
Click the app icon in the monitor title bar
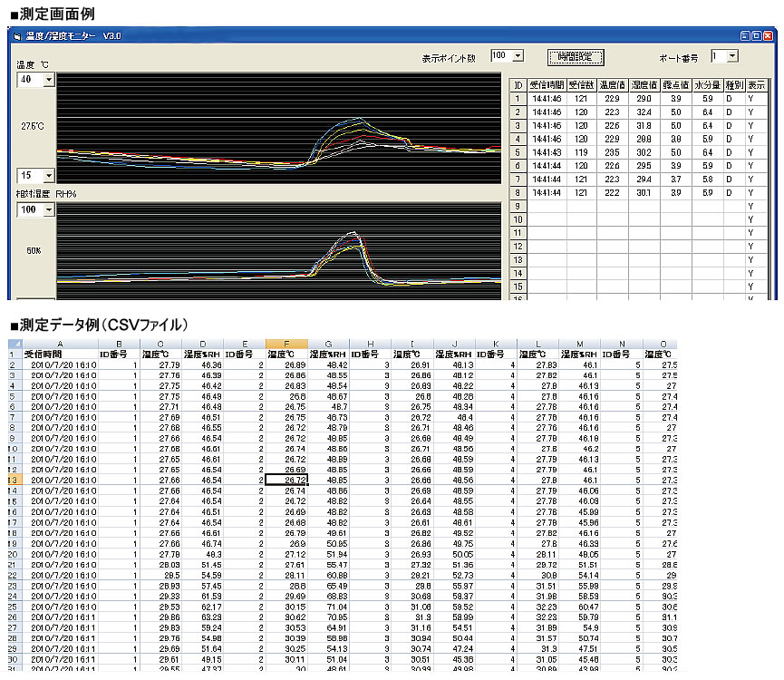pos(17,35)
